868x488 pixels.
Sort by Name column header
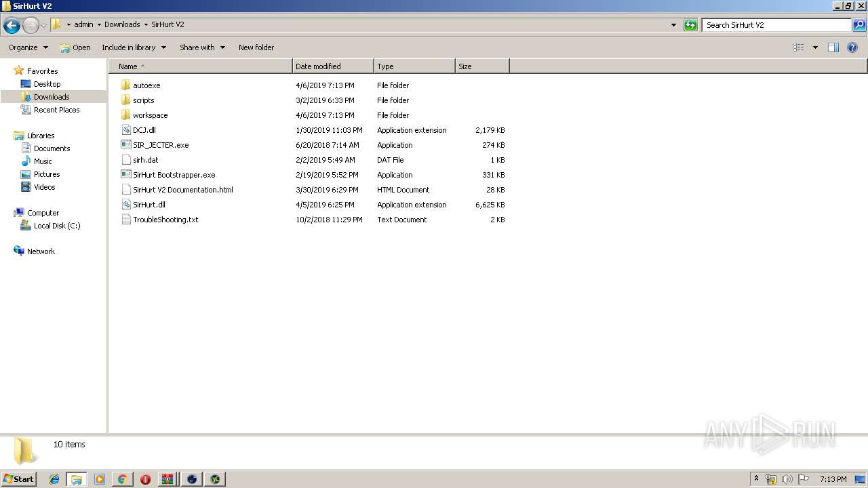click(x=201, y=66)
